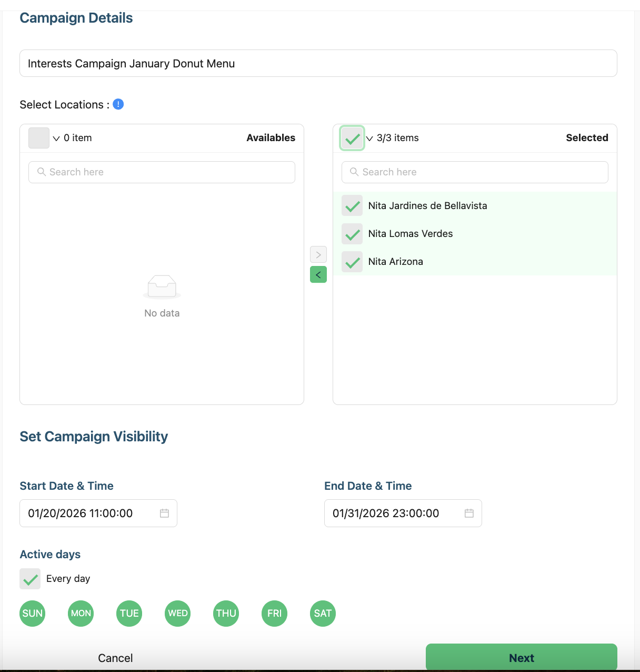Click the search icon in Selected list
Screen dimensions: 640x672
(354, 172)
